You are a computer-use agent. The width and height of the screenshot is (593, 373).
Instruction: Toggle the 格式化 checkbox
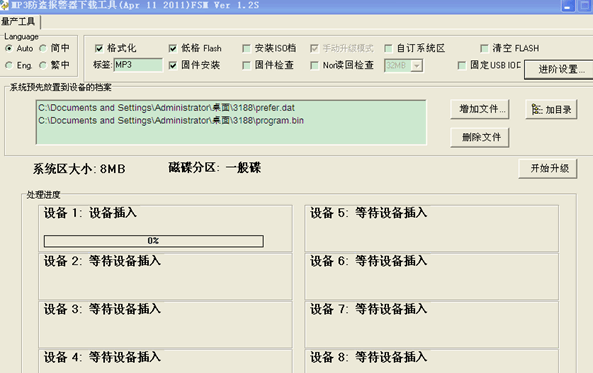pos(99,48)
